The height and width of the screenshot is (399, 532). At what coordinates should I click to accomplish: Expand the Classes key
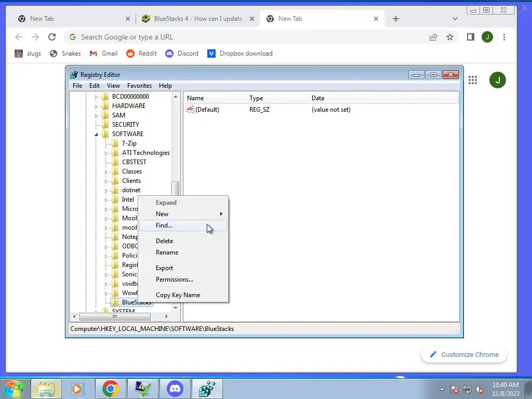[106, 171]
